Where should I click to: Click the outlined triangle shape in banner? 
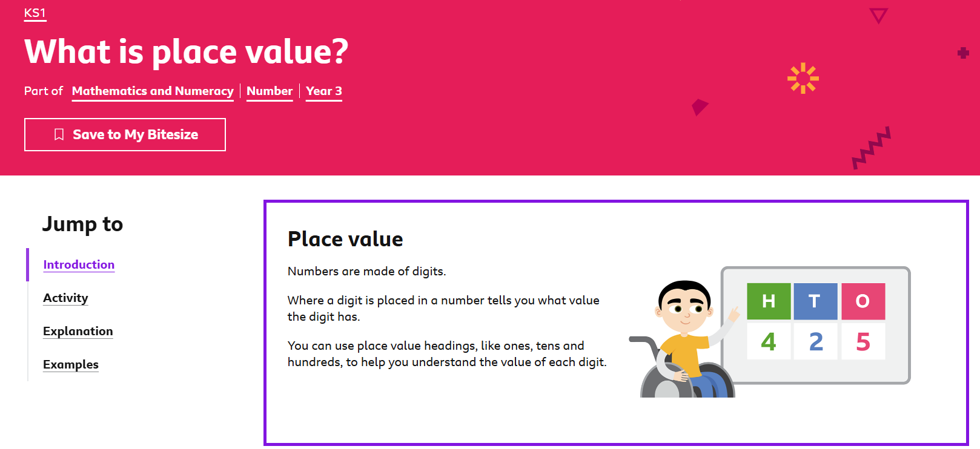coord(878,15)
